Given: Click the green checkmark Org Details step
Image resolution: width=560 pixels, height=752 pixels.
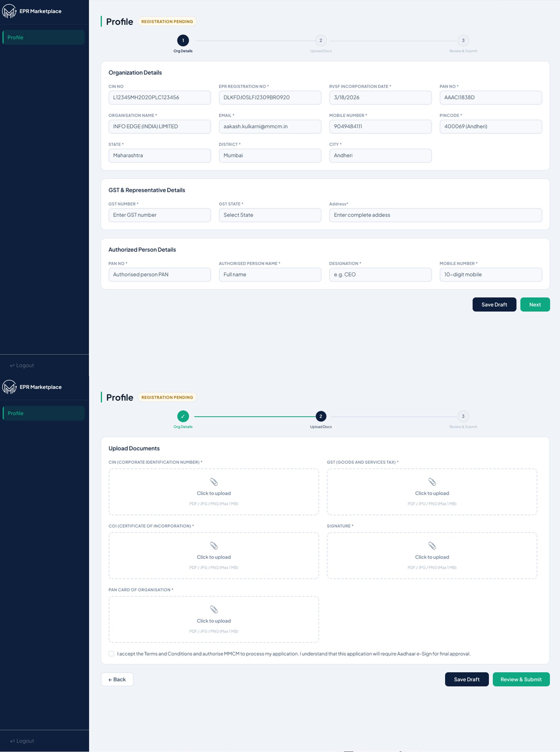Looking at the screenshot, I should 183,416.
